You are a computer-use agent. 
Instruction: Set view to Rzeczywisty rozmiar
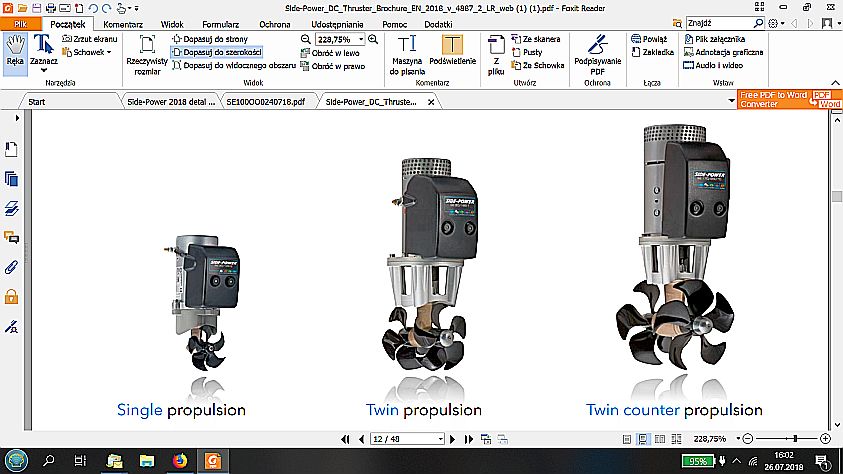[147, 55]
